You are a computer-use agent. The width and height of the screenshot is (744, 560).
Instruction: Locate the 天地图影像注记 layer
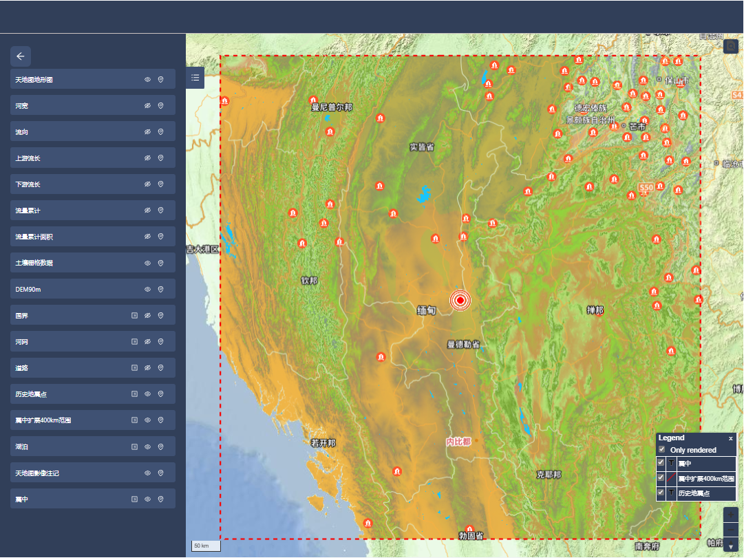161,473
